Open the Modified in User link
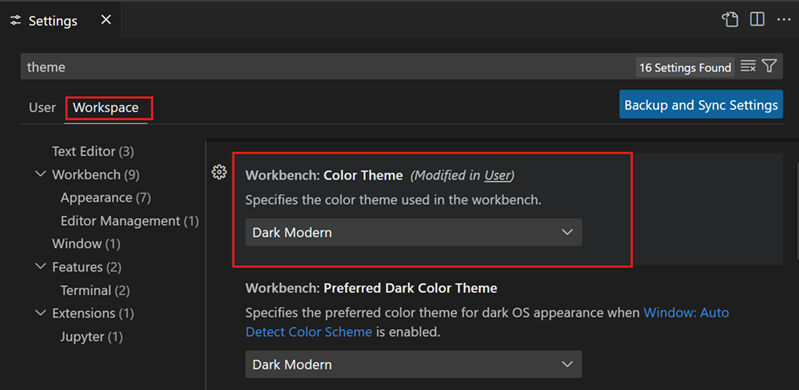This screenshot has width=799, height=390. [497, 175]
